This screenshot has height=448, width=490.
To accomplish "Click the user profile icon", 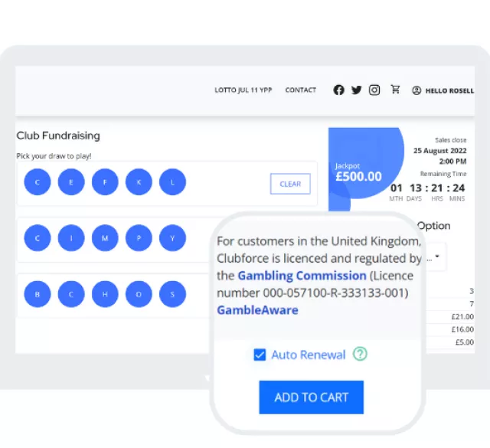I will click(416, 90).
